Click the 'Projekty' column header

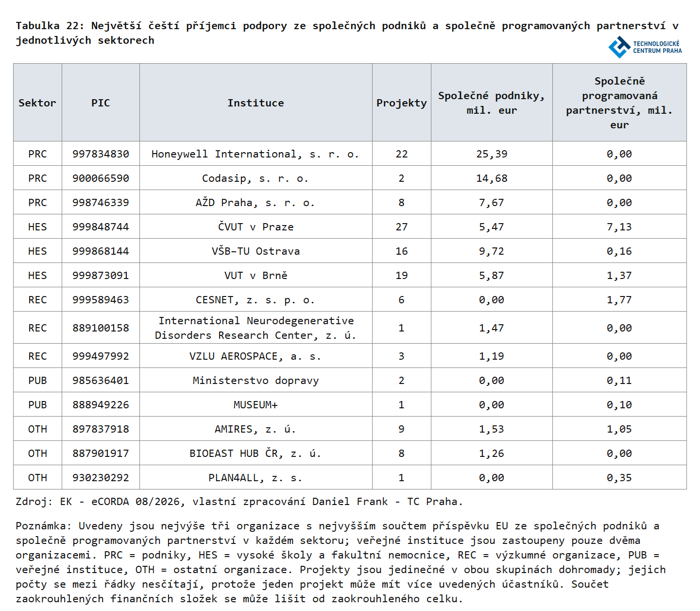click(402, 103)
